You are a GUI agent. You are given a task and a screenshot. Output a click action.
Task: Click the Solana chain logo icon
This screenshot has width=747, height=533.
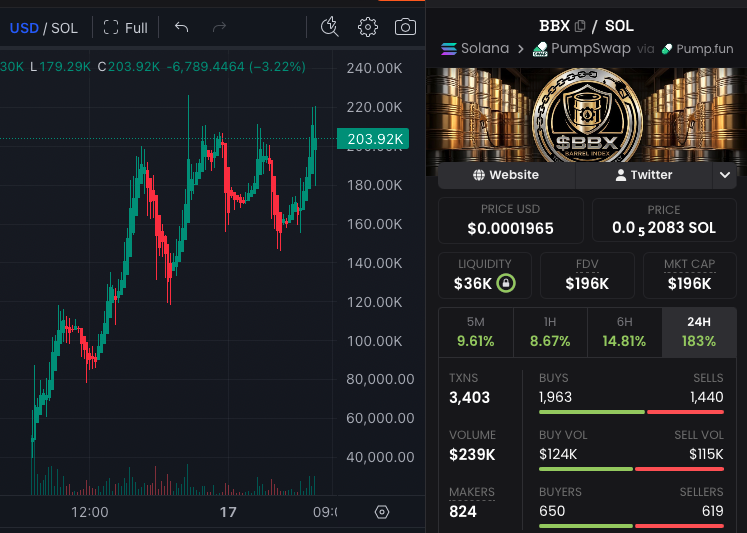(448, 49)
